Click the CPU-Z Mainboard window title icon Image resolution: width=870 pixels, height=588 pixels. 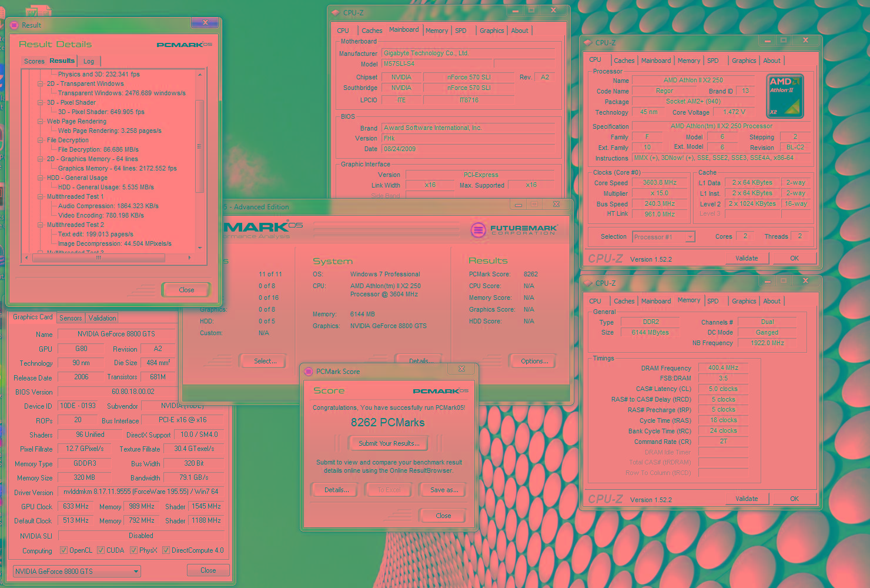point(336,12)
